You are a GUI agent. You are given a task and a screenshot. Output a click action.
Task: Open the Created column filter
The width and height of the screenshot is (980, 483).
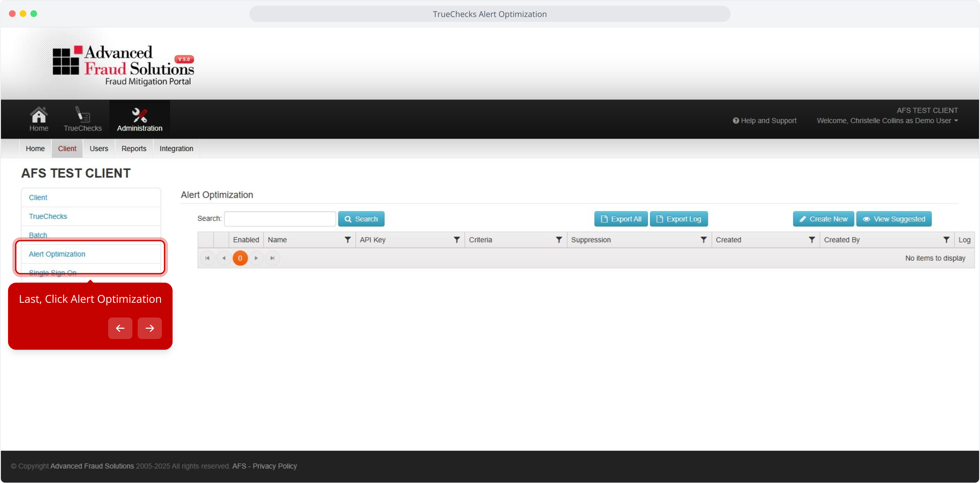tap(811, 240)
